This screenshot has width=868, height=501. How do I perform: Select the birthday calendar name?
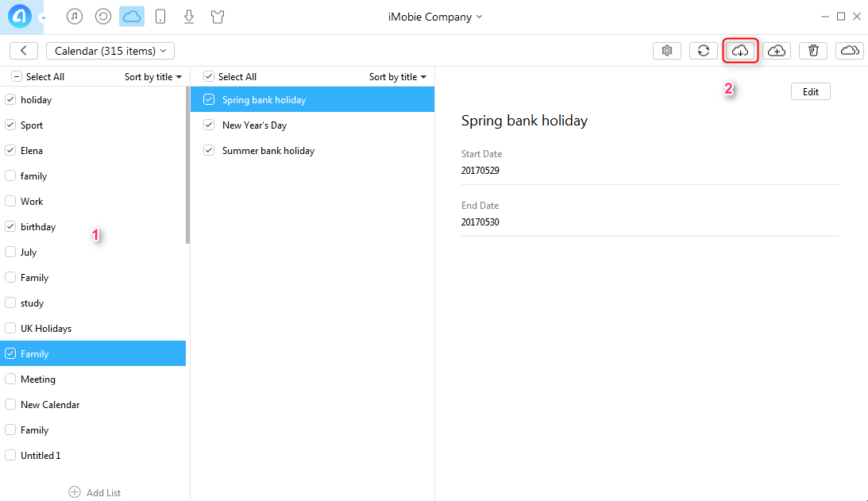[x=38, y=227]
